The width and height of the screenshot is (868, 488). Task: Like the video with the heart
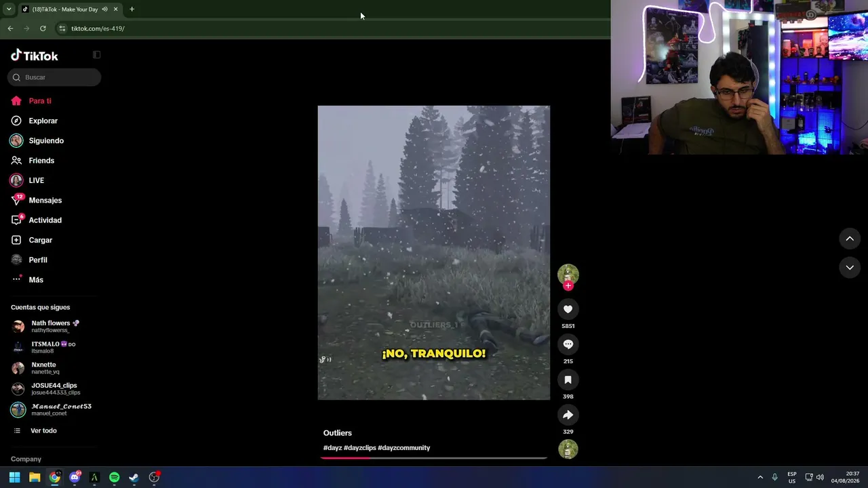[x=568, y=309]
